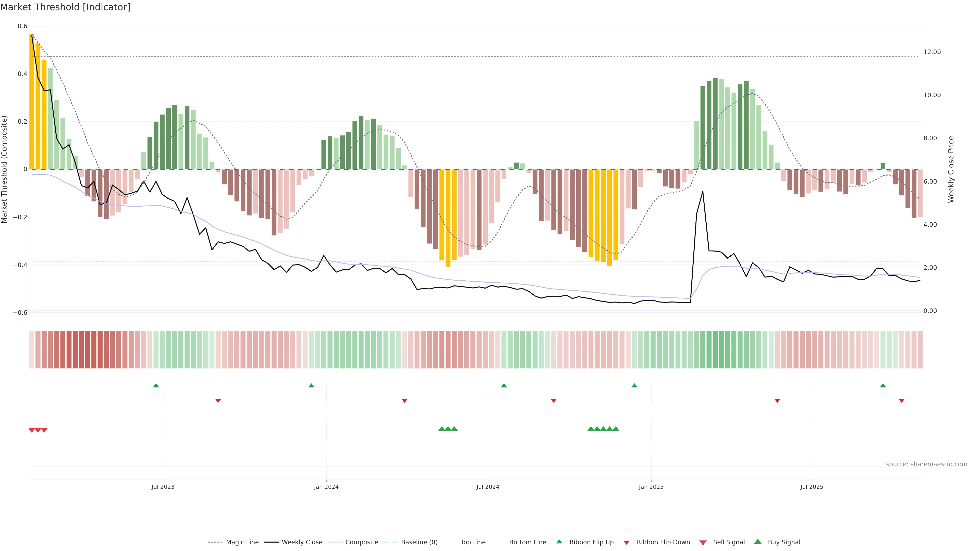Click the rightmost green Buy Signal triangle

tap(616, 429)
